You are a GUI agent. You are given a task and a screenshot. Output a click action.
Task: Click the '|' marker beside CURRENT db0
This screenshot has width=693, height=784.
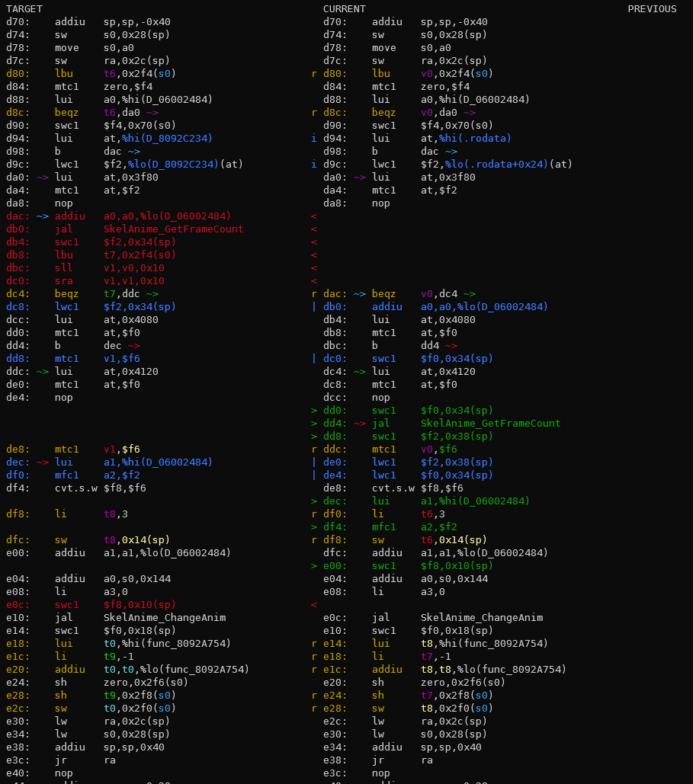pyautogui.click(x=314, y=307)
